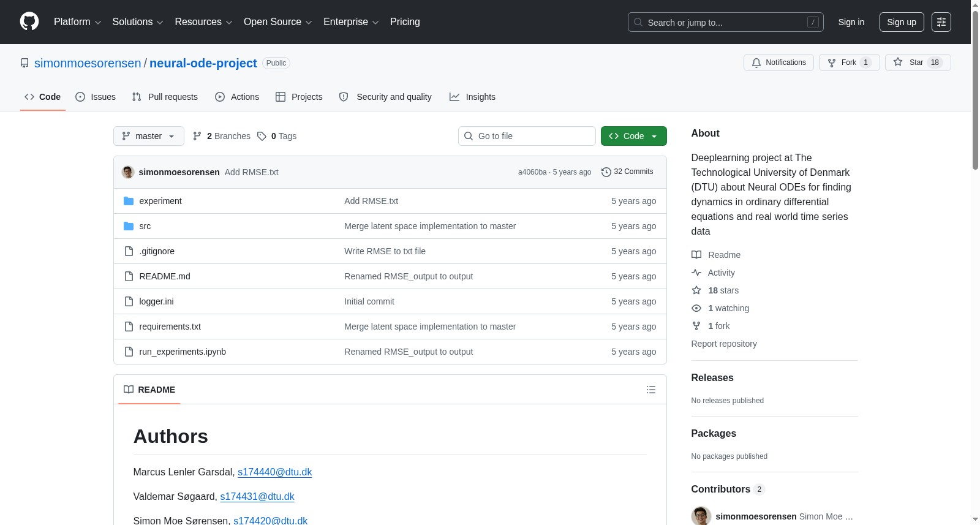Open the README outline list icon
The height and width of the screenshot is (525, 980).
pyautogui.click(x=651, y=390)
